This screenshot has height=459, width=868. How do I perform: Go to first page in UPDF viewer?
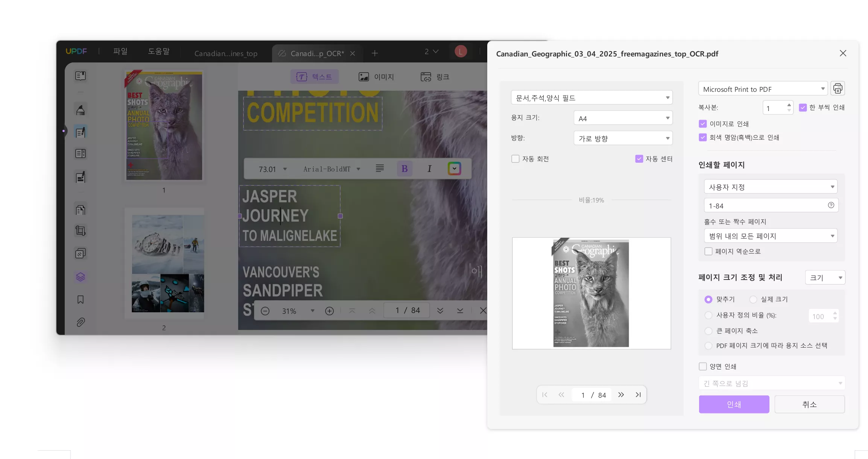tap(352, 311)
